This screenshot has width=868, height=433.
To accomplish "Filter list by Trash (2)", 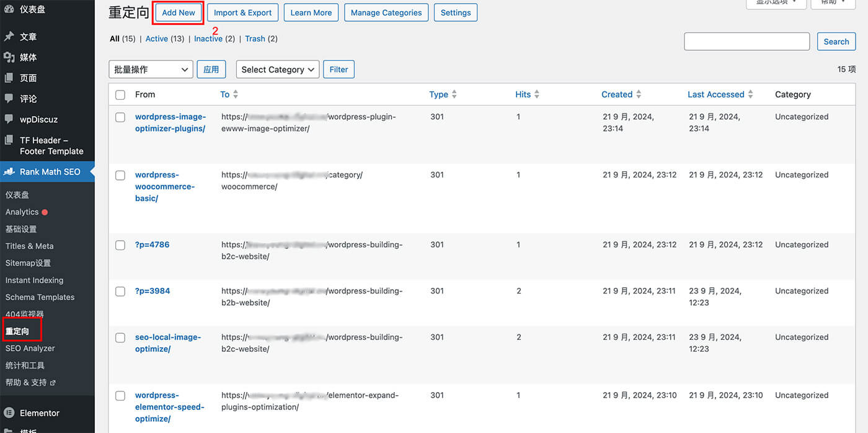I will (x=261, y=38).
